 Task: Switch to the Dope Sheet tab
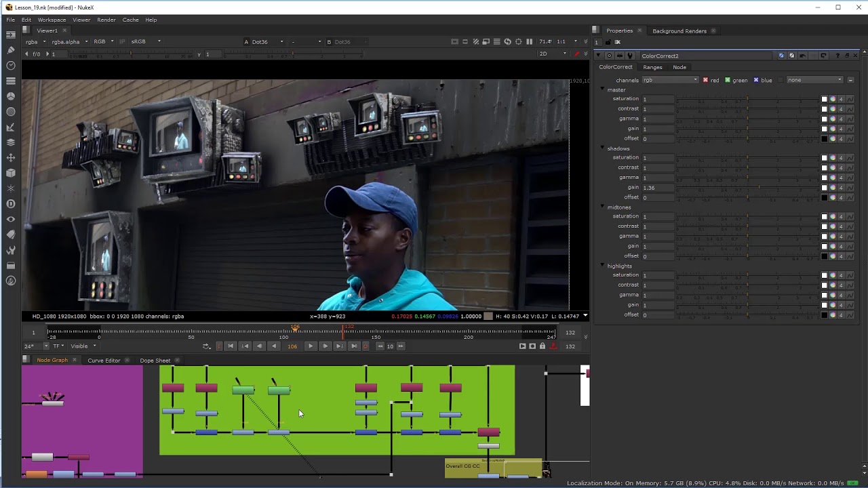tap(155, 361)
